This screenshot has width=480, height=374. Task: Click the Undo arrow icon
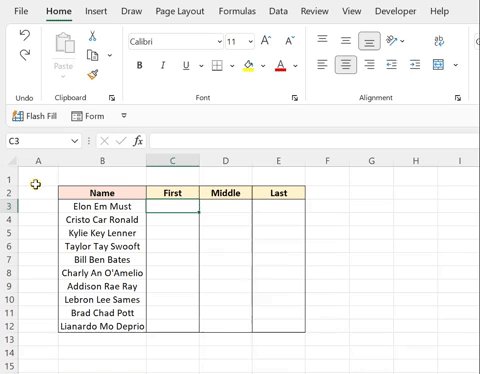coord(25,35)
